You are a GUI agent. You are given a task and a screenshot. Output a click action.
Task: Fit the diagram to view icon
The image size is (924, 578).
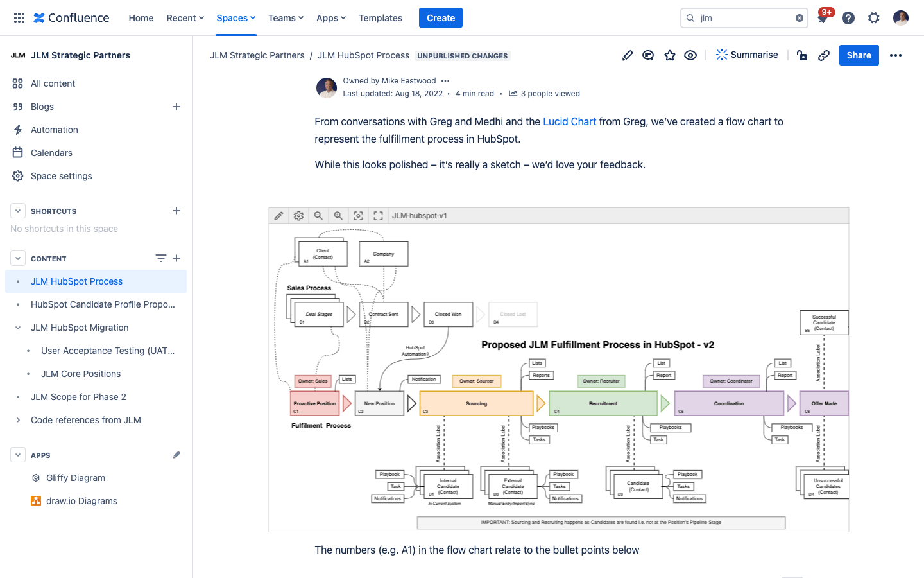(x=358, y=216)
